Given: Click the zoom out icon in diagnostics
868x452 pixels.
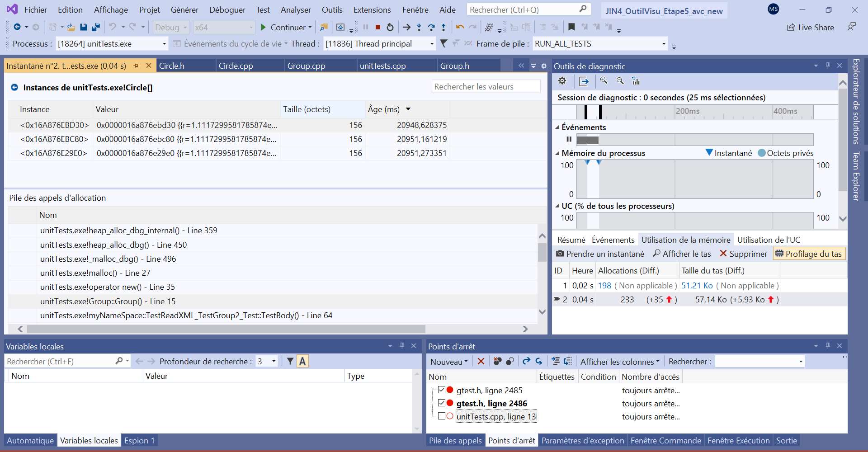Looking at the screenshot, I should point(620,81).
